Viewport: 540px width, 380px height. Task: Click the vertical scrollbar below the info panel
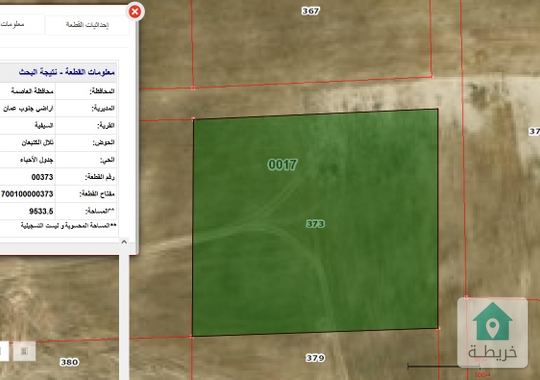(x=124, y=317)
